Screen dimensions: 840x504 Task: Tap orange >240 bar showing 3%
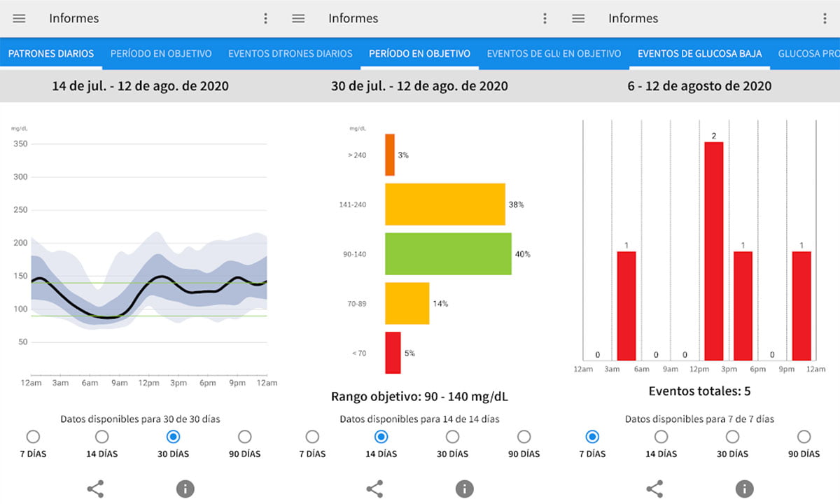390,155
